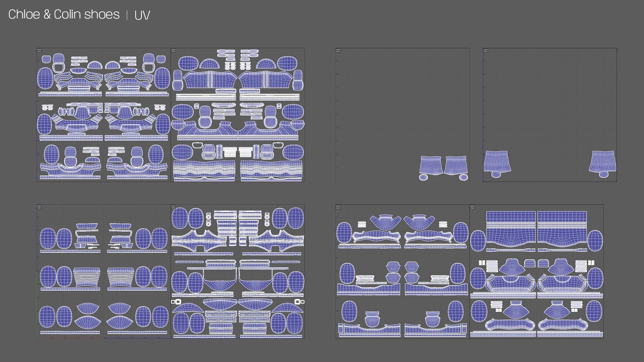Select the U2V2 1012 tile label

point(173,51)
